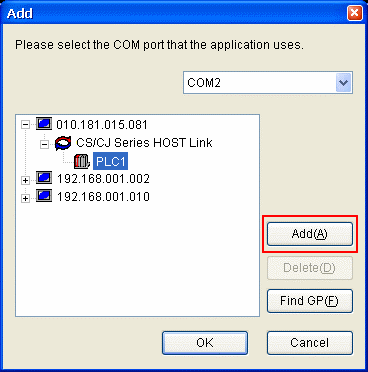Click the PLC1 device icon
Image resolution: width=368 pixels, height=372 pixels.
pyautogui.click(x=82, y=161)
